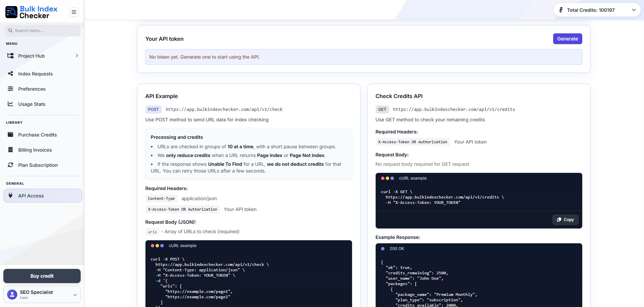Click the 'API Example' heading
This screenshot has height=307, width=644.
(x=161, y=96)
